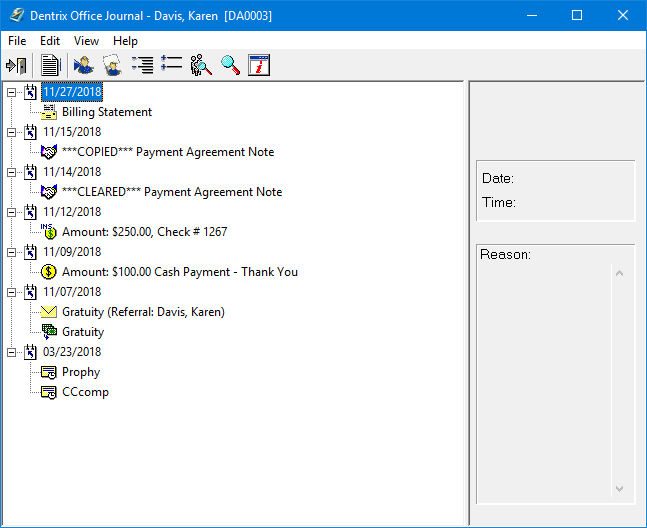Select the Billing Statement entry
Image resolution: width=647 pixels, height=528 pixels.
pos(106,112)
